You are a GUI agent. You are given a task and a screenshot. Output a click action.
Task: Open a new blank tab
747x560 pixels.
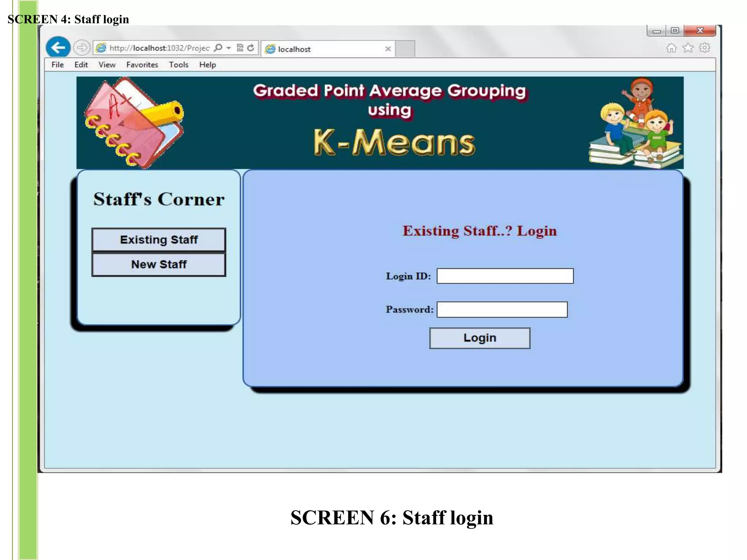(405, 49)
